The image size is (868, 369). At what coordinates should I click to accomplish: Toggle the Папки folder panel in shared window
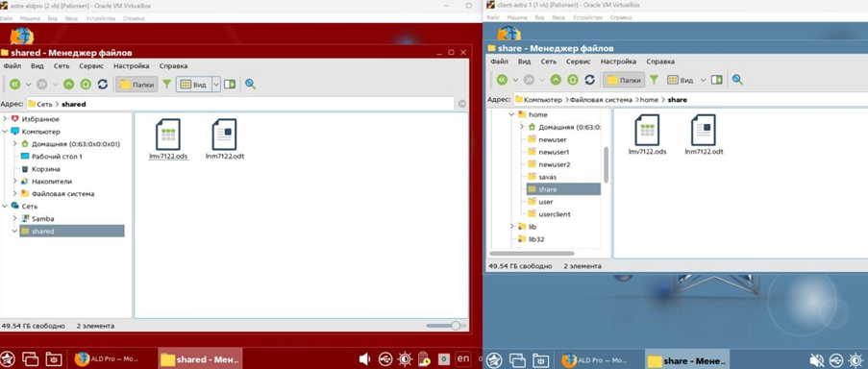pyautogui.click(x=137, y=85)
